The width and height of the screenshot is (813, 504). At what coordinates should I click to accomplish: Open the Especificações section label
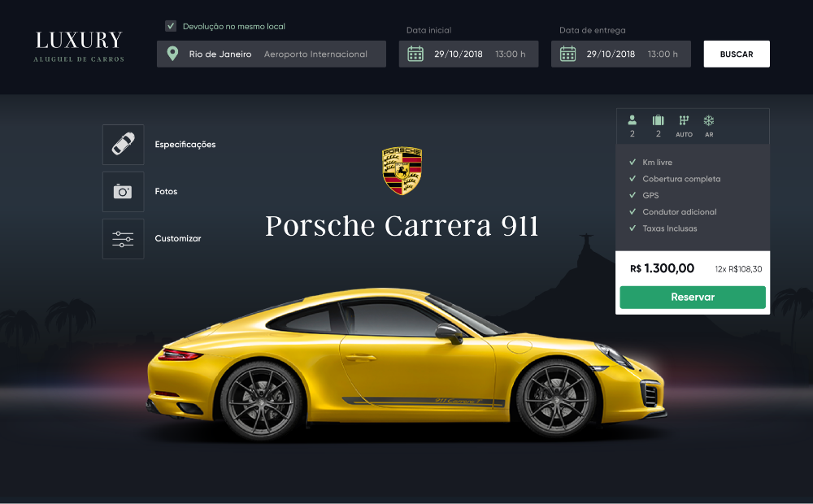(x=185, y=144)
